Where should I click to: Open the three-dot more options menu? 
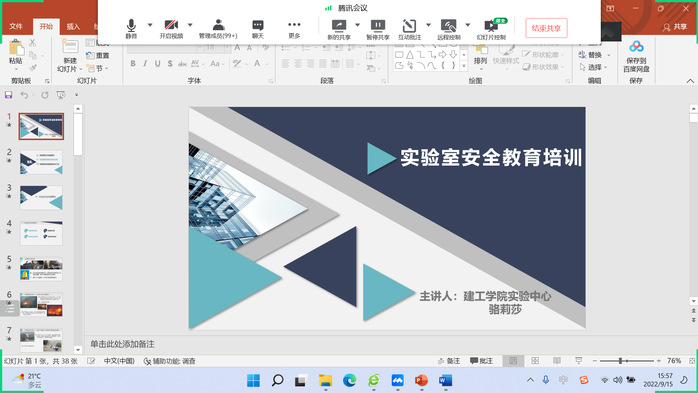[x=294, y=28]
